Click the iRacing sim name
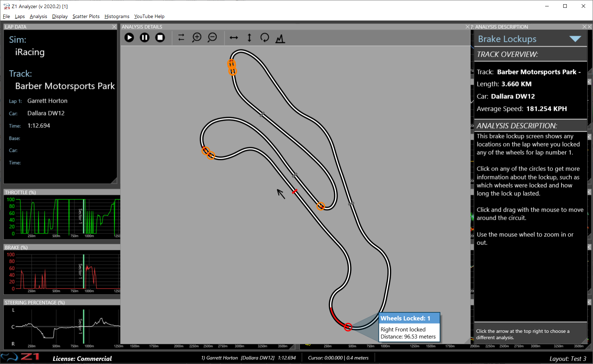593x364 pixels. (x=30, y=52)
